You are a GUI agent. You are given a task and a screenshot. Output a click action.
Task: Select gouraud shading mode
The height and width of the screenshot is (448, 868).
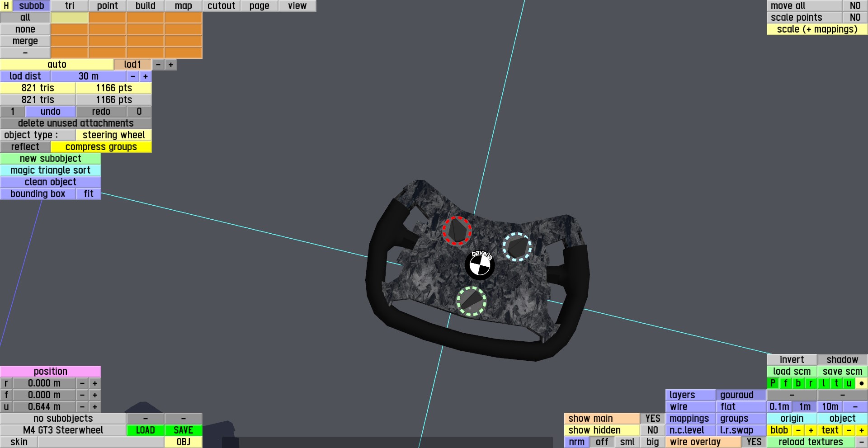(x=741, y=395)
